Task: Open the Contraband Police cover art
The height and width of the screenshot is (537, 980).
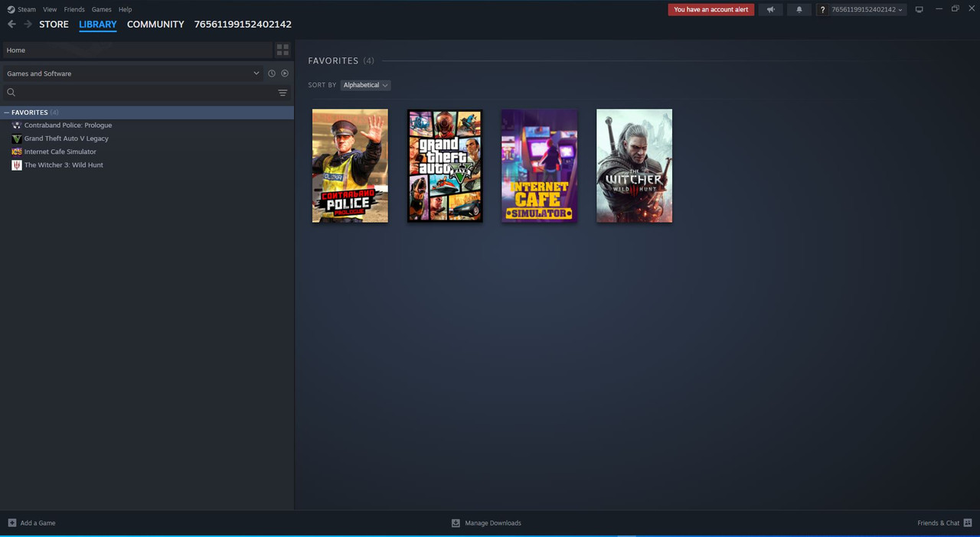Action: 350,166
